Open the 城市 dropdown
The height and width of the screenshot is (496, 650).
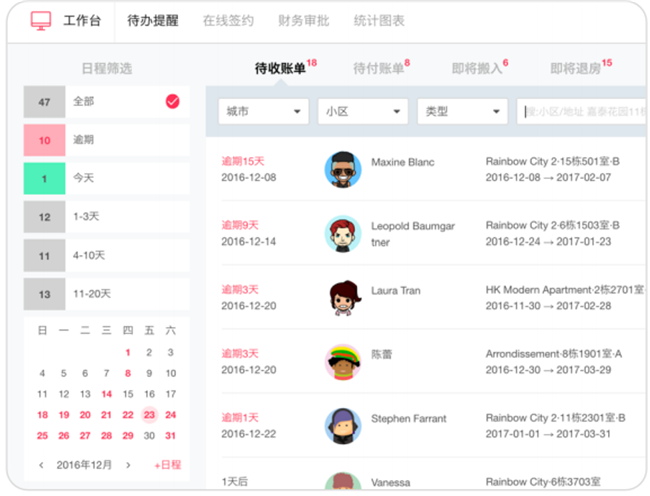click(263, 111)
